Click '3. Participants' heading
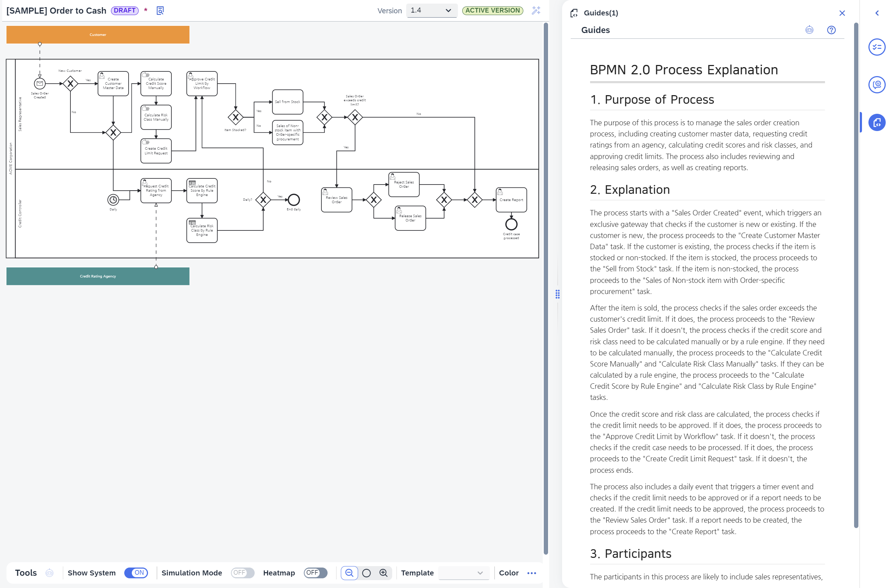The width and height of the screenshot is (890, 588). (630, 554)
